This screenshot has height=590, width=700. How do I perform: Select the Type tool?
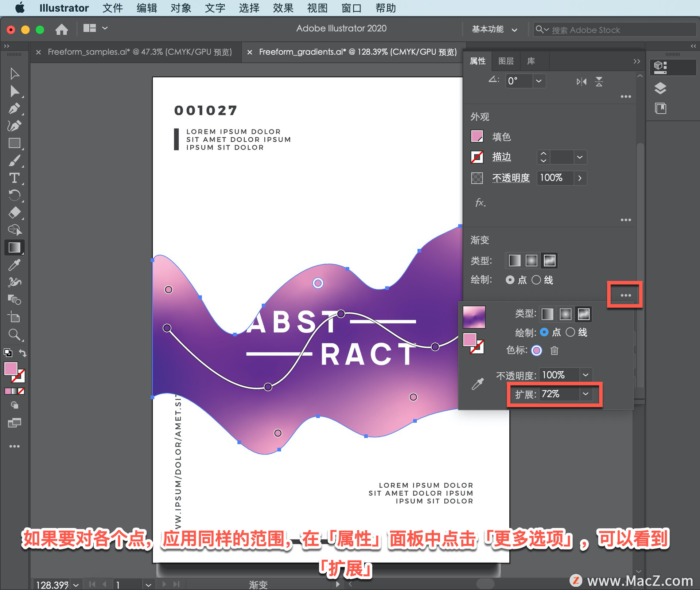pos(14,178)
